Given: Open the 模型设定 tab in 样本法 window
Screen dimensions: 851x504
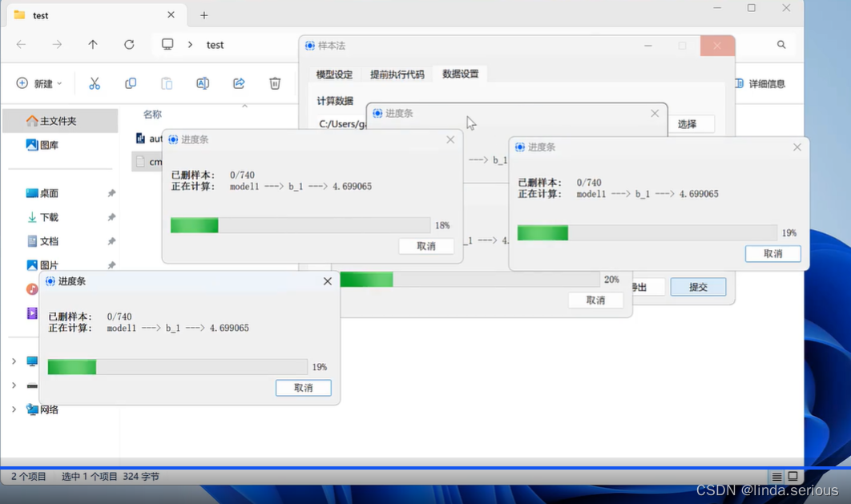Looking at the screenshot, I should (334, 75).
